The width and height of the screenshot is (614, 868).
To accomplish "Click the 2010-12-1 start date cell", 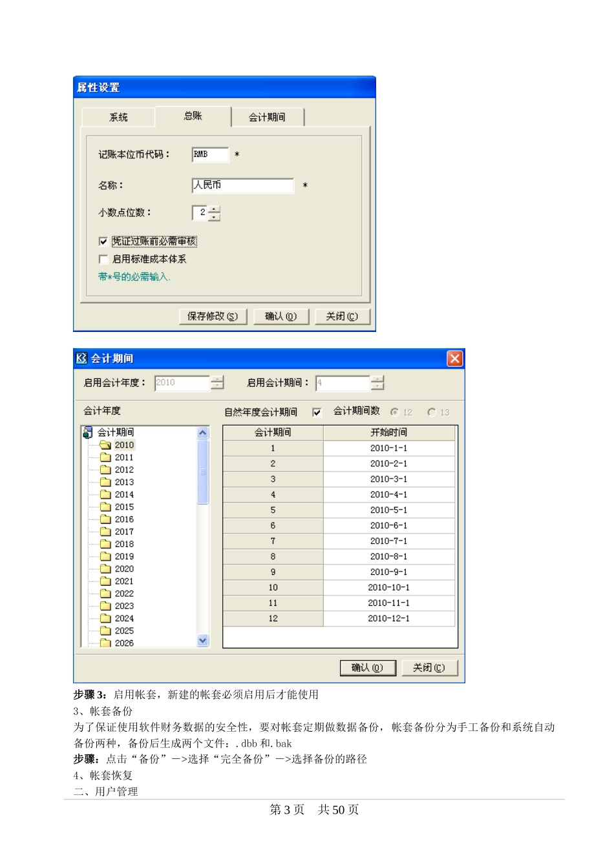I will tap(389, 619).
